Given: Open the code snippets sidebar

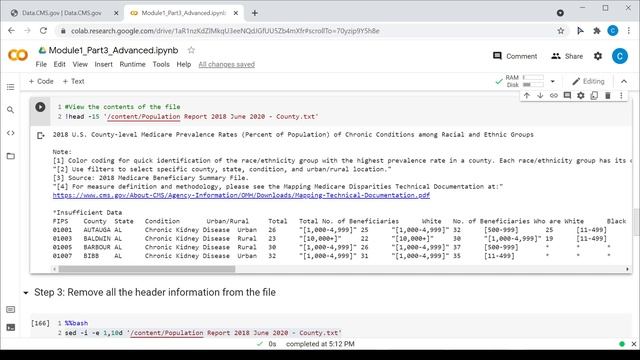Looking at the screenshot, I should click(x=11, y=133).
